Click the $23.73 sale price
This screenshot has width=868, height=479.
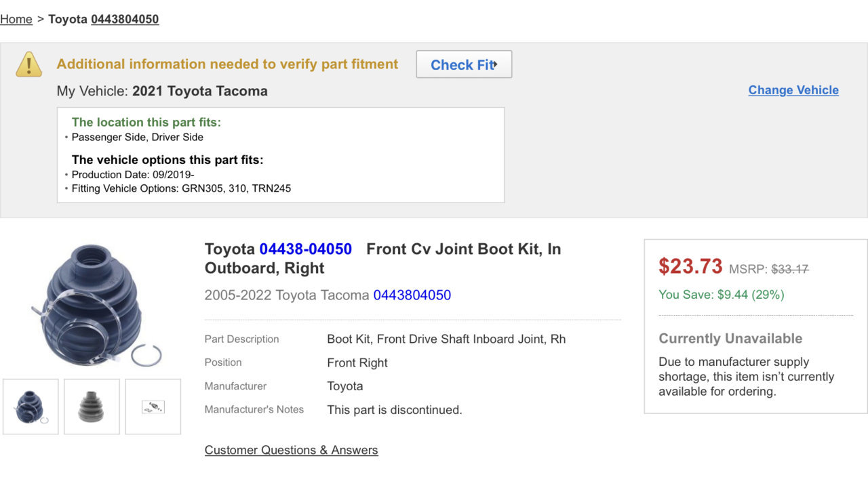(x=690, y=266)
